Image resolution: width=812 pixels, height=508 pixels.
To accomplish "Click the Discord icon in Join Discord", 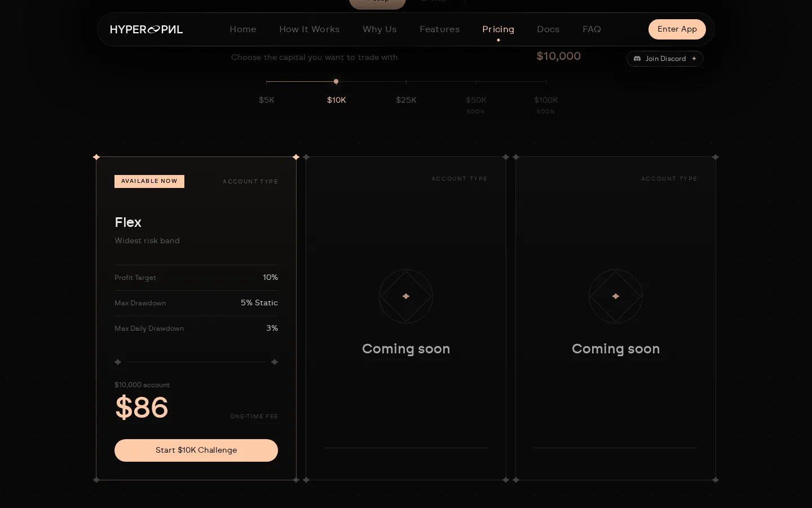I will (x=637, y=59).
